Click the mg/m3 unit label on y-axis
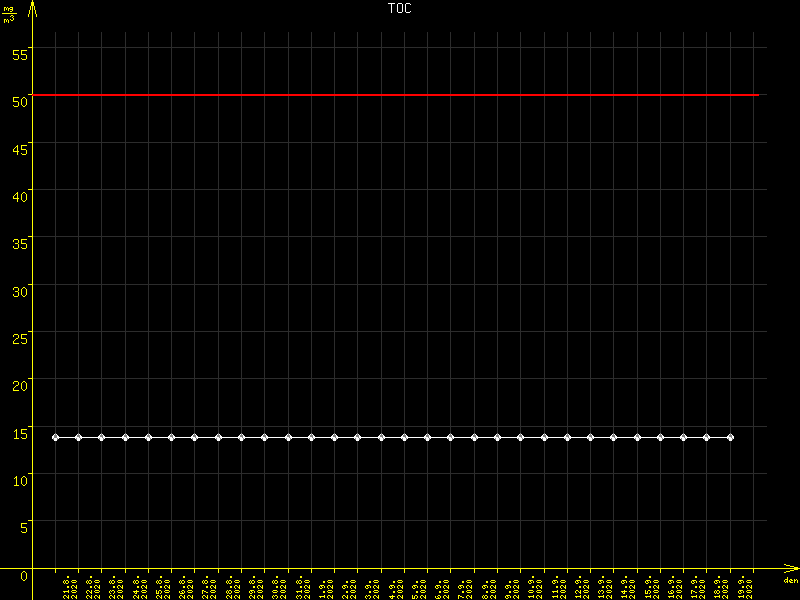The height and width of the screenshot is (600, 800). tap(9, 14)
